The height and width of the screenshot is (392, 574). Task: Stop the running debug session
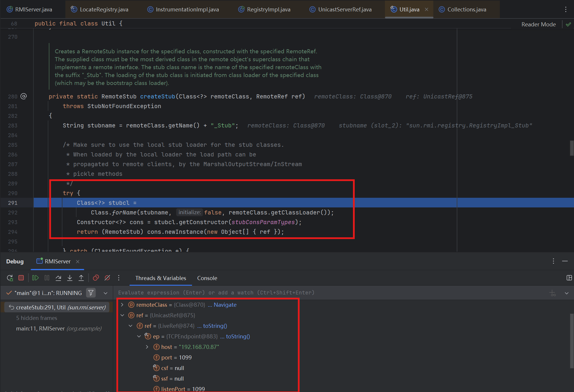tap(21, 278)
